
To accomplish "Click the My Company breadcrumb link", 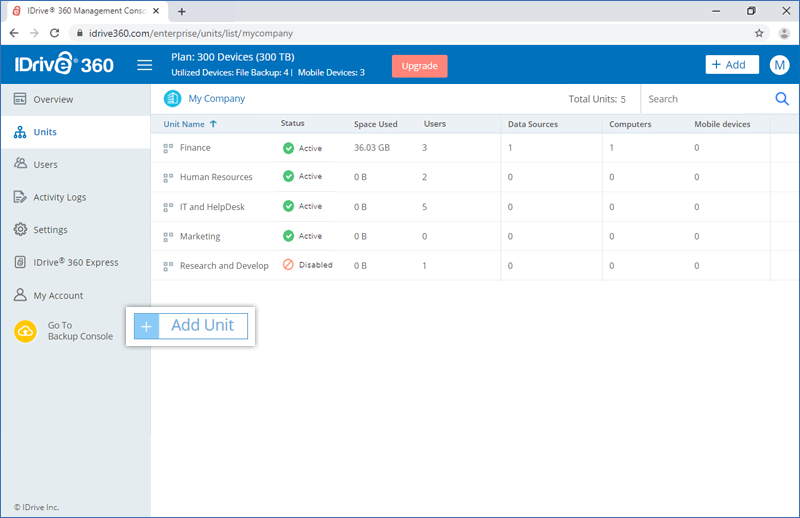I will point(216,98).
